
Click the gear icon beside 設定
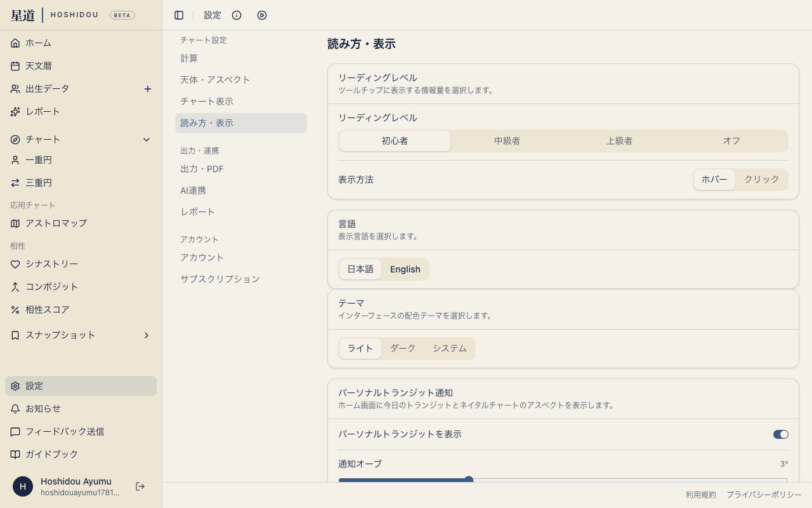point(15,386)
